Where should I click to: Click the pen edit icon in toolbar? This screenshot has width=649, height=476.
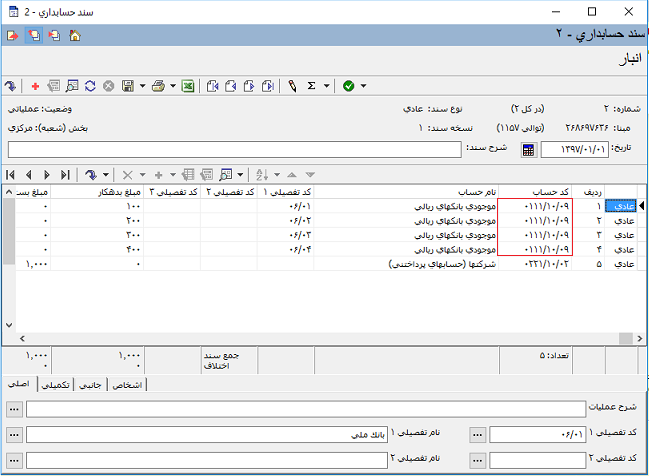pos(293,87)
